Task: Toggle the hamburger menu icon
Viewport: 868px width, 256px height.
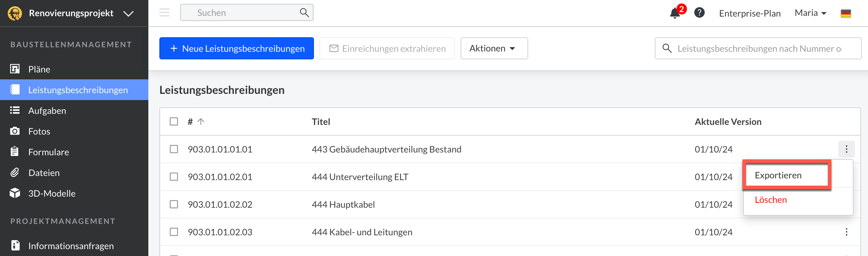Action: click(x=165, y=13)
